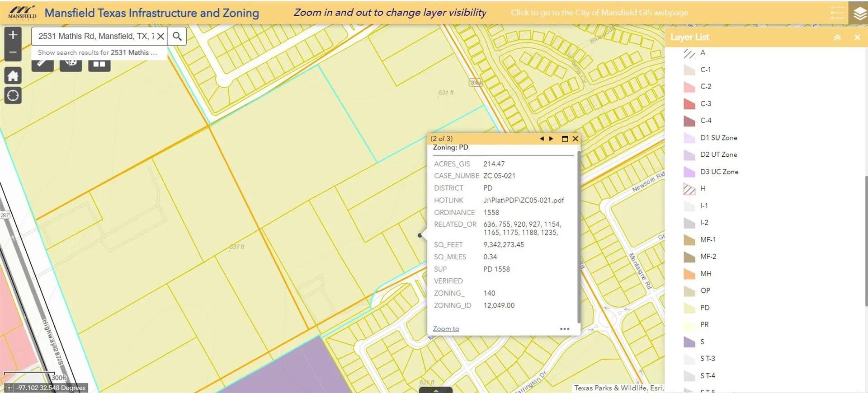Image resolution: width=868 pixels, height=393 pixels.
Task: Maximize the zoning popup window
Action: coord(565,139)
